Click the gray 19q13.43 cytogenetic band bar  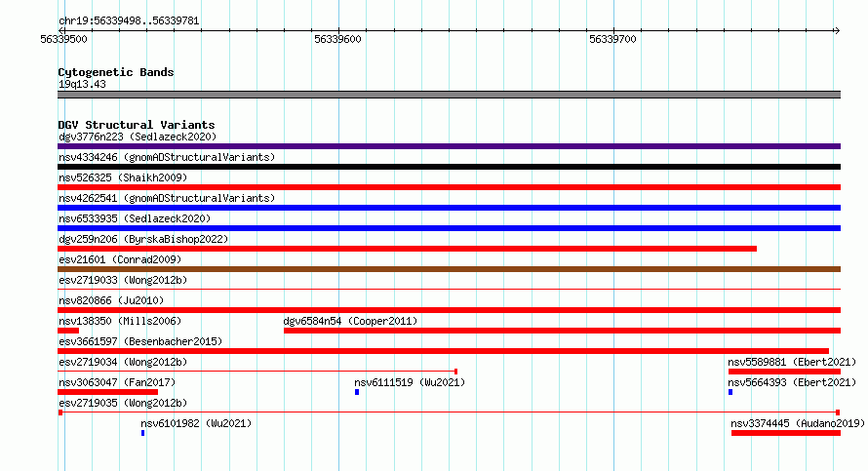tap(449, 95)
